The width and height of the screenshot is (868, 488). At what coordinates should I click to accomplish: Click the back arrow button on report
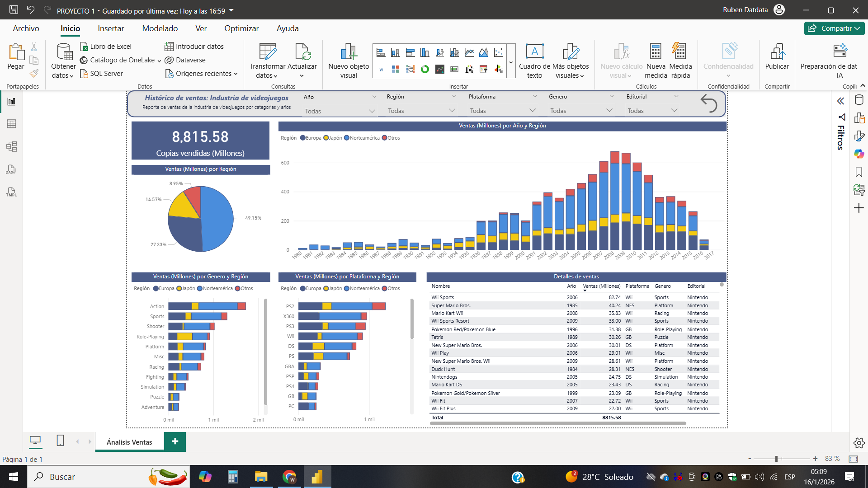pos(708,103)
